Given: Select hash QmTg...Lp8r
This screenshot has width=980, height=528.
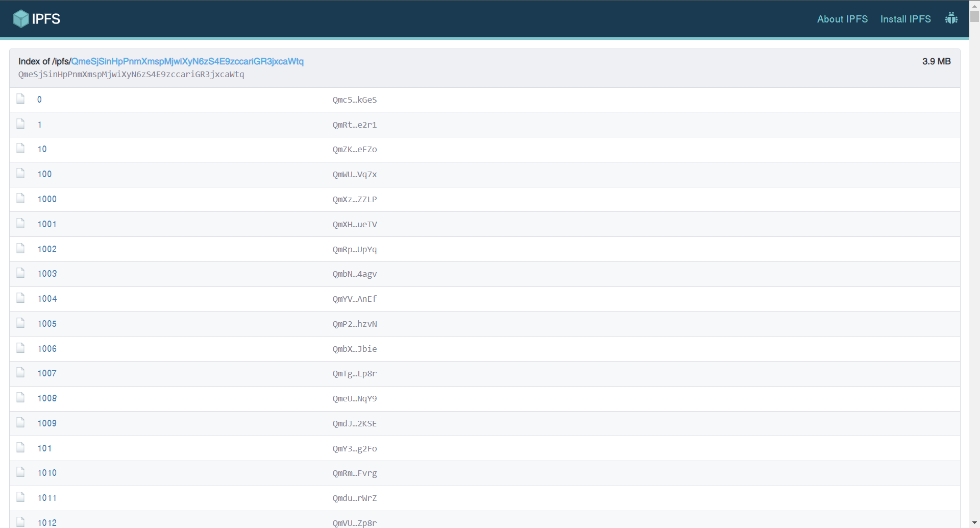Looking at the screenshot, I should point(355,373).
